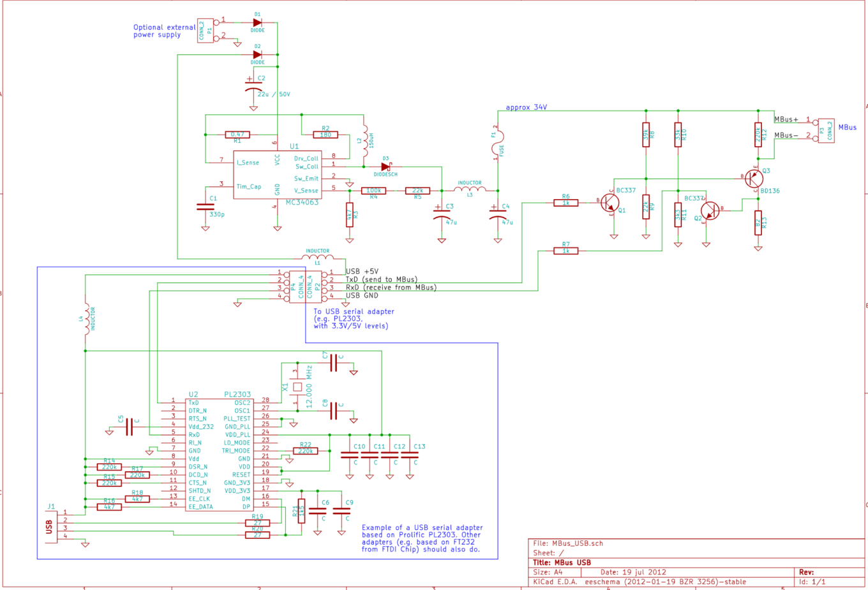Click the PL2303 chip name label

click(x=237, y=395)
